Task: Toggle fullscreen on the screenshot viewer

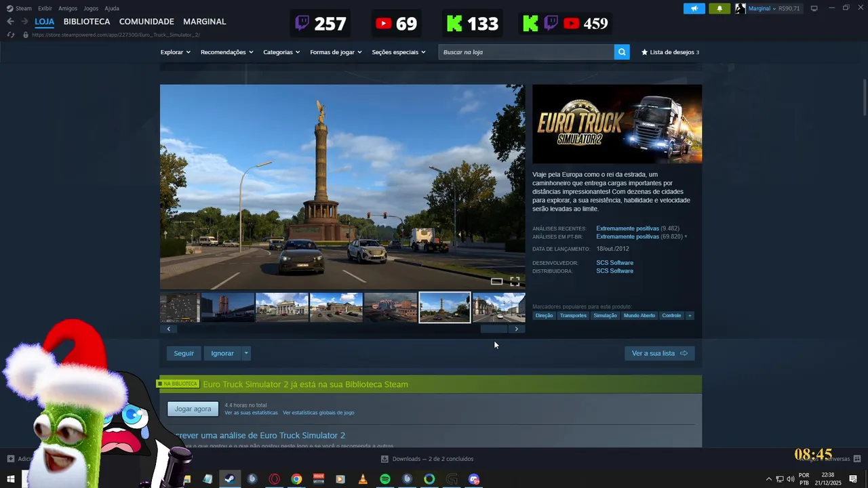Action: pyautogui.click(x=515, y=281)
